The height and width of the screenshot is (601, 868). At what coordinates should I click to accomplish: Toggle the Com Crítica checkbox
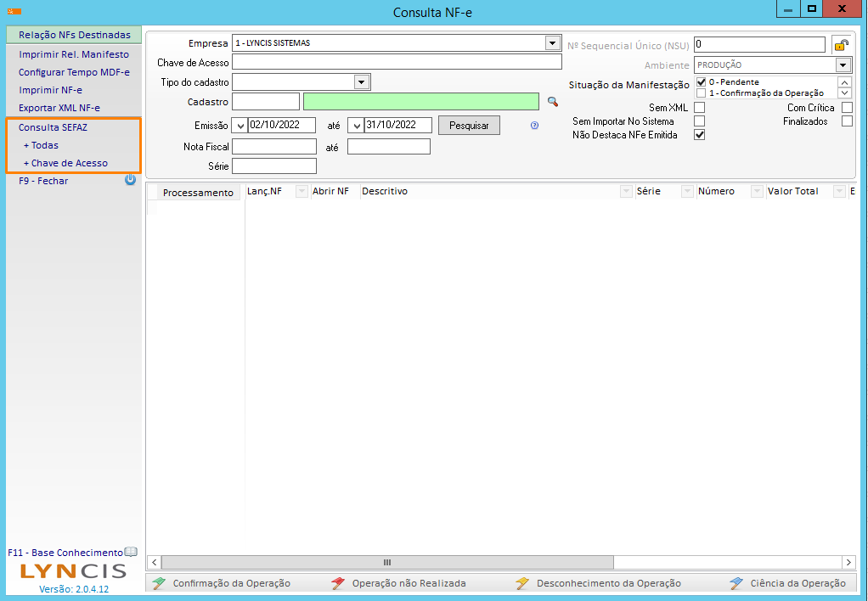pyautogui.click(x=847, y=108)
